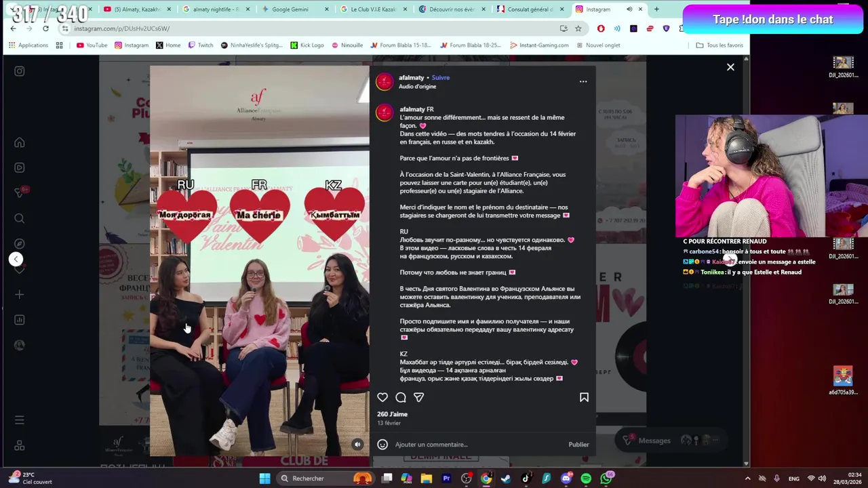This screenshot has width=868, height=488.
Task: Click the instagram.com address bar
Action: point(312,28)
